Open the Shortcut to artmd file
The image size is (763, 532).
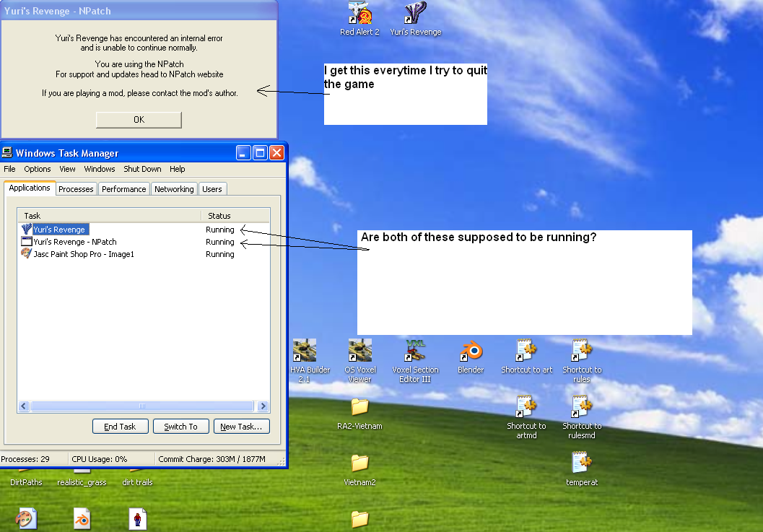(x=526, y=417)
